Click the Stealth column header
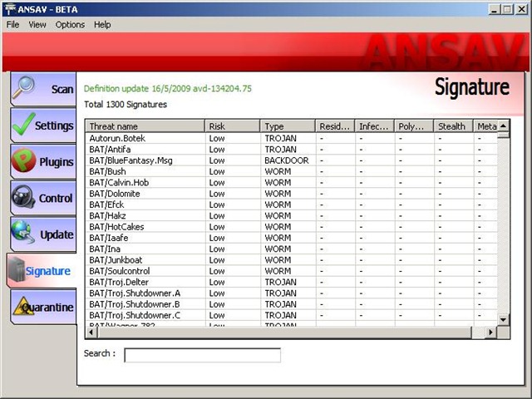Image resolution: width=532 pixels, height=399 pixels. click(452, 126)
